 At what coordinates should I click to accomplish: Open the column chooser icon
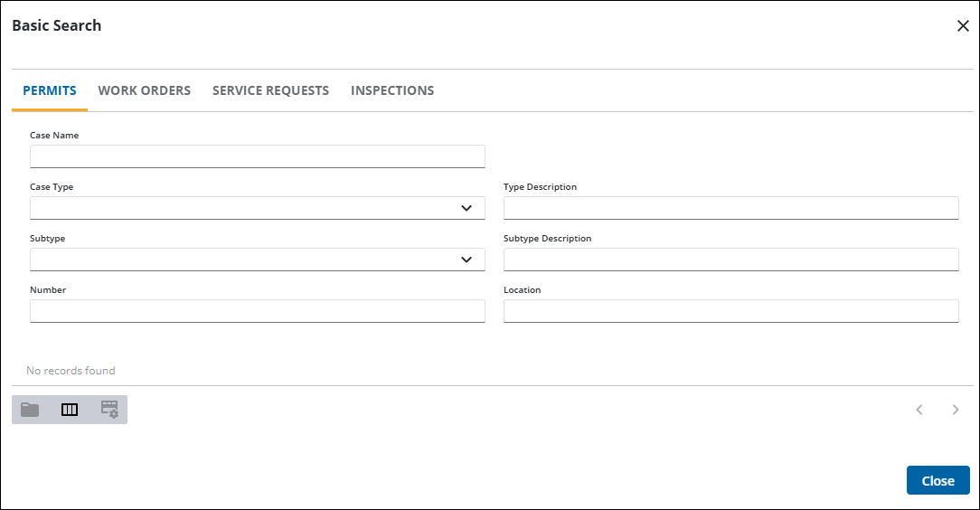click(x=70, y=410)
